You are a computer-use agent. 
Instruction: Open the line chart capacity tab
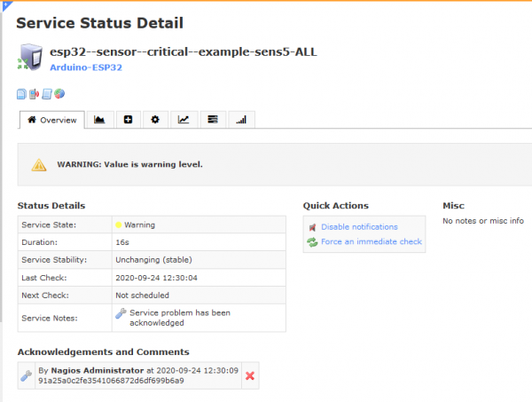184,120
